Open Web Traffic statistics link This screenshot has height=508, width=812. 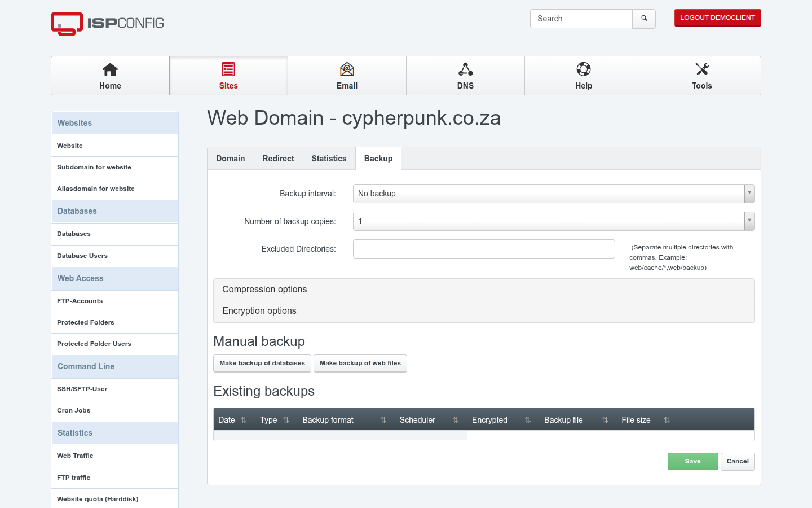pos(115,456)
